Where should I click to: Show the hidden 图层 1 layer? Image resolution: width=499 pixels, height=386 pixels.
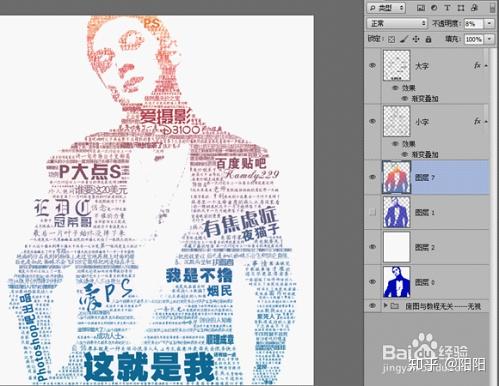372,212
